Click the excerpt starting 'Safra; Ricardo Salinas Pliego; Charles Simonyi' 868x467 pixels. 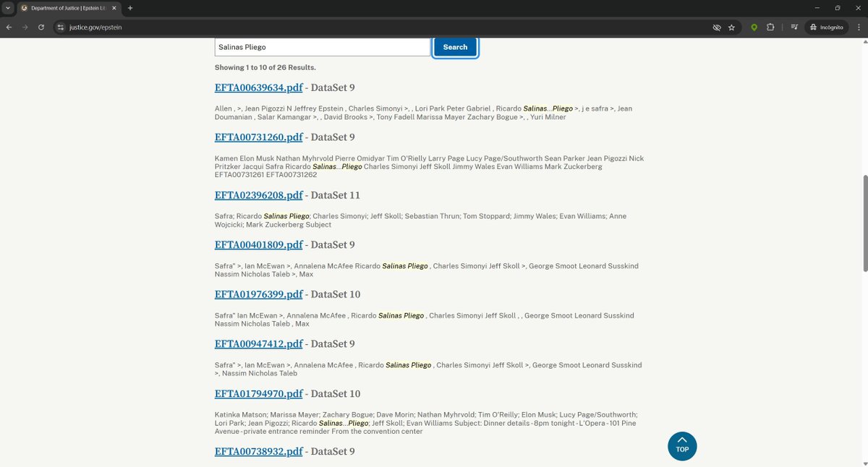coord(420,220)
